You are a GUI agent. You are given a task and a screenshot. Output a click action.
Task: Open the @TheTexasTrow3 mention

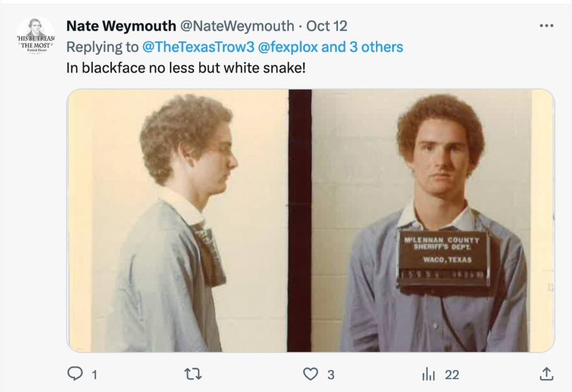coord(198,47)
